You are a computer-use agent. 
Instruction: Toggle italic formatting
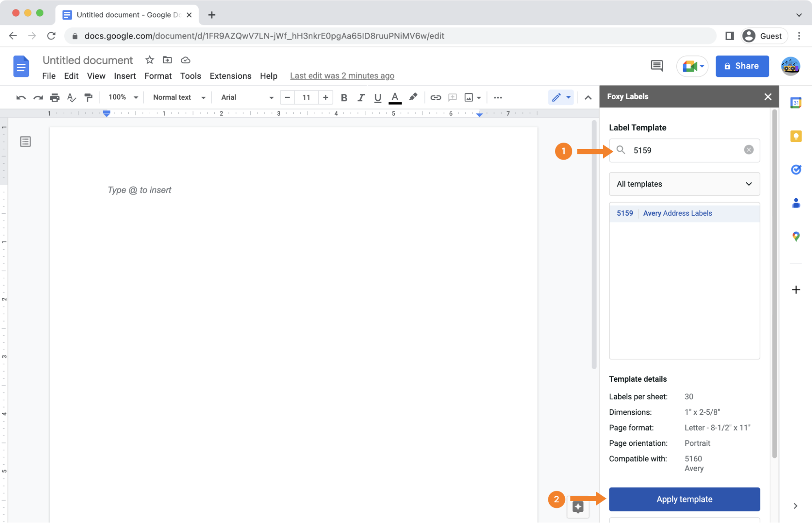click(x=361, y=97)
